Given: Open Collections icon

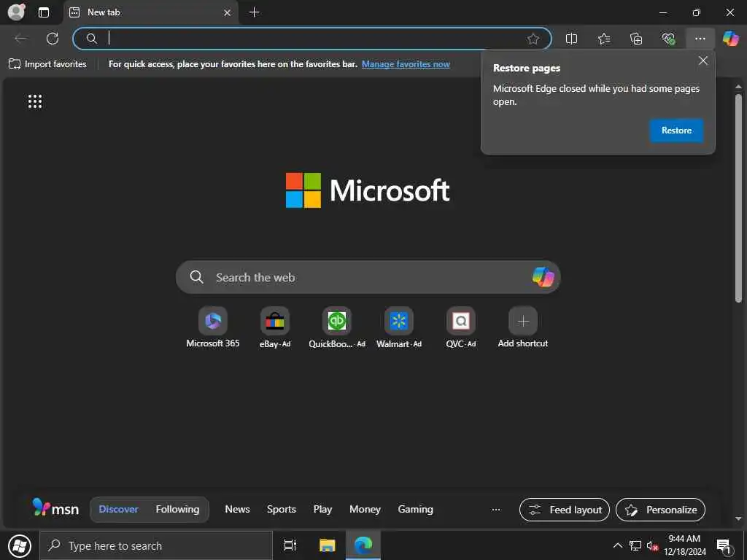Looking at the screenshot, I should (636, 39).
